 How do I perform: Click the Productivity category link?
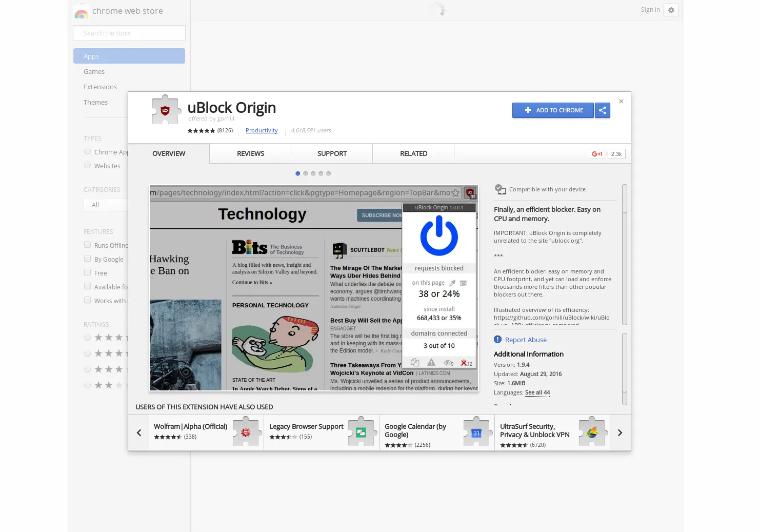click(262, 130)
